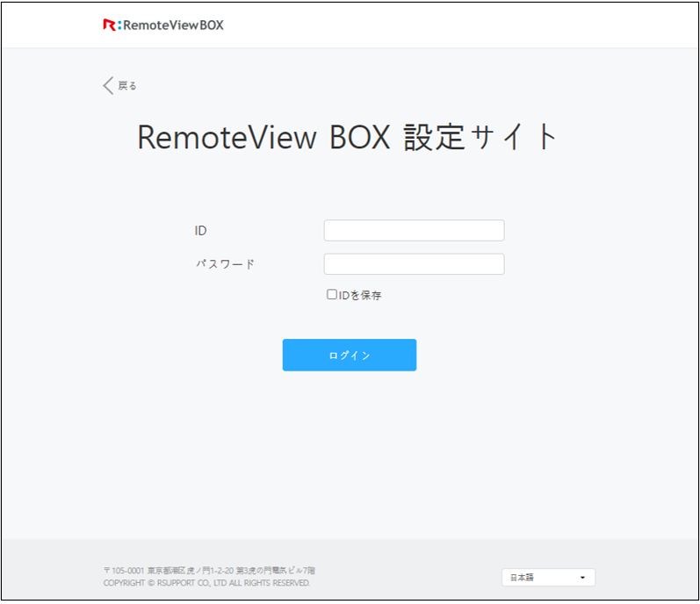Enable the IDを保存 checkbox
The width and height of the screenshot is (700, 604).
332,294
